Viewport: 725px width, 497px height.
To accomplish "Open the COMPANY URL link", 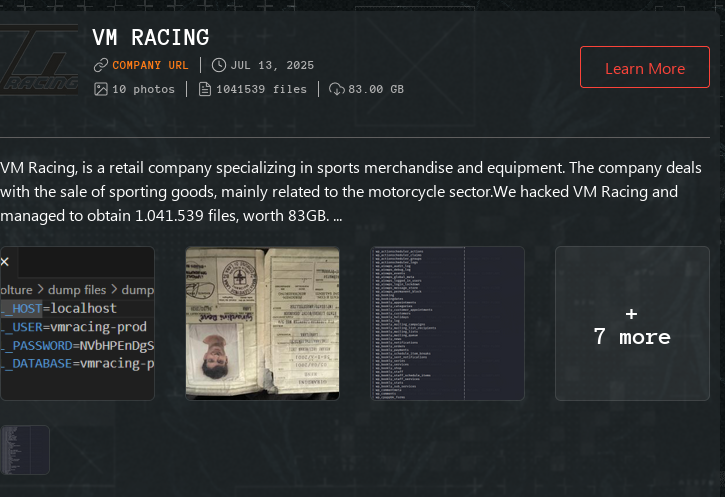I will tap(150, 65).
